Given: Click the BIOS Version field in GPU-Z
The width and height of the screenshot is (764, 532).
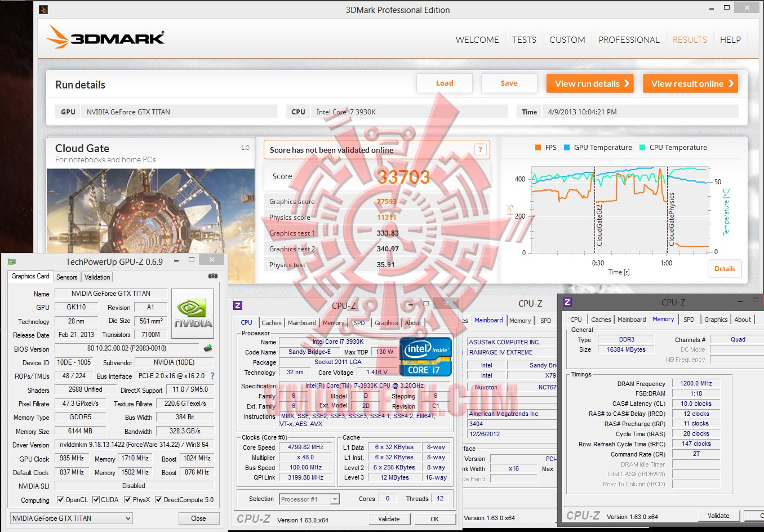Looking at the screenshot, I should coord(127,348).
